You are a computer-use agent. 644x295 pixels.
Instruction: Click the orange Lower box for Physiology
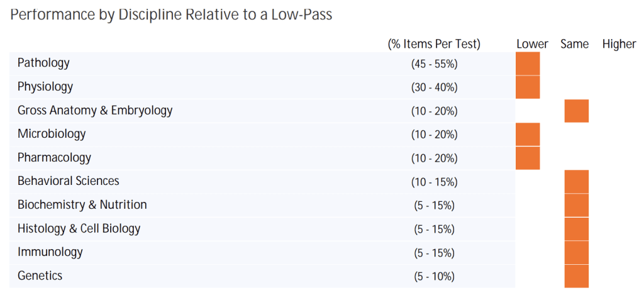coord(528,87)
